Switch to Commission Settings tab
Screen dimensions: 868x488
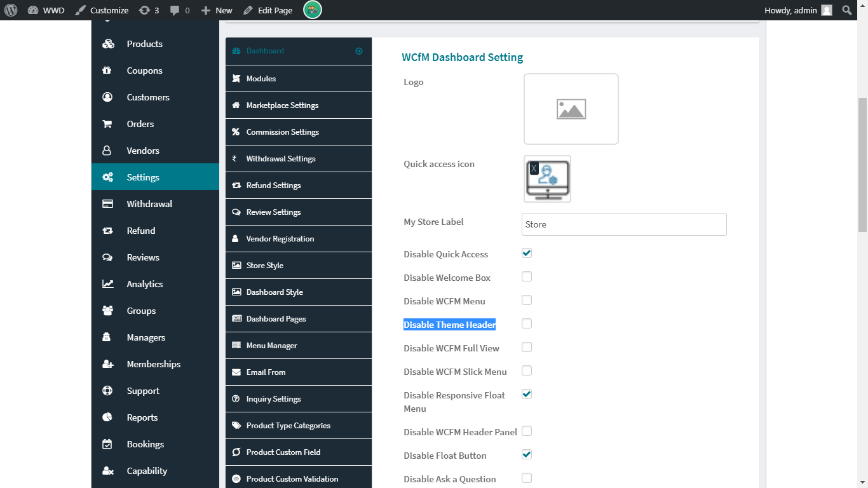pos(299,132)
